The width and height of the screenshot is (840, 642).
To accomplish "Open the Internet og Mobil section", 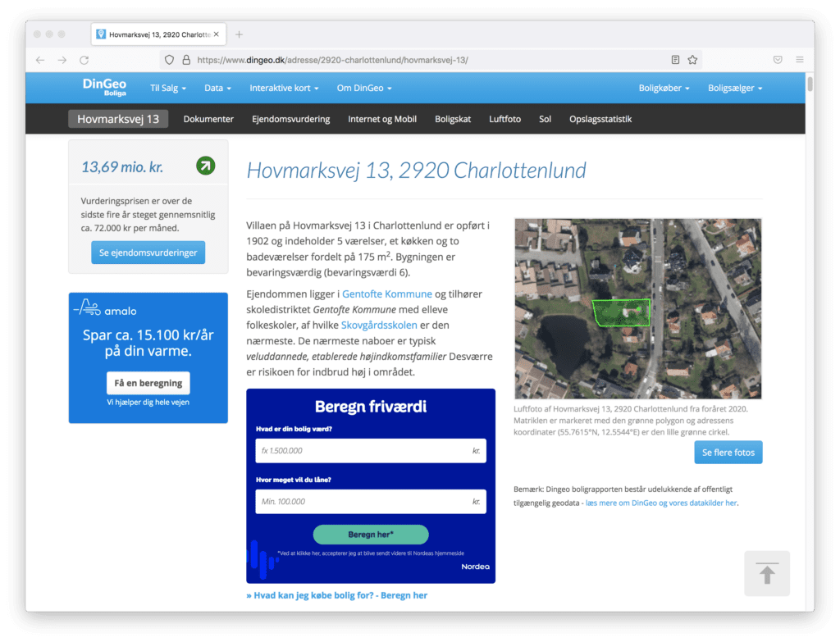I will pos(382,119).
